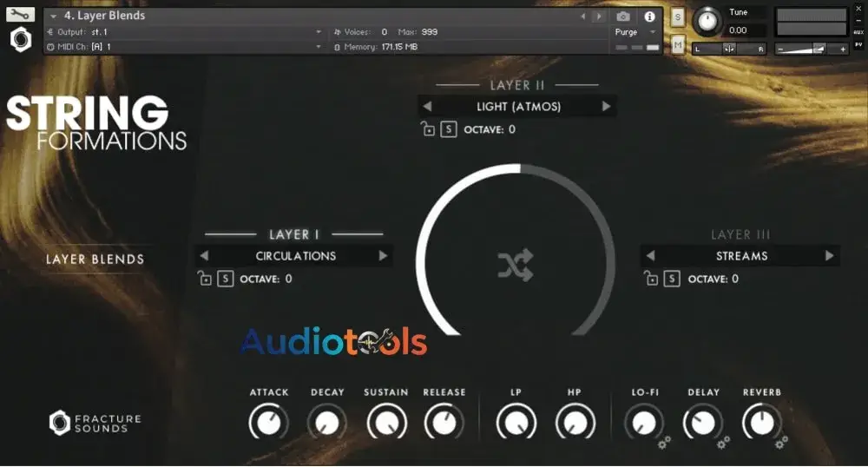Click the Reverb knob
The height and width of the screenshot is (467, 868).
pyautogui.click(x=762, y=423)
